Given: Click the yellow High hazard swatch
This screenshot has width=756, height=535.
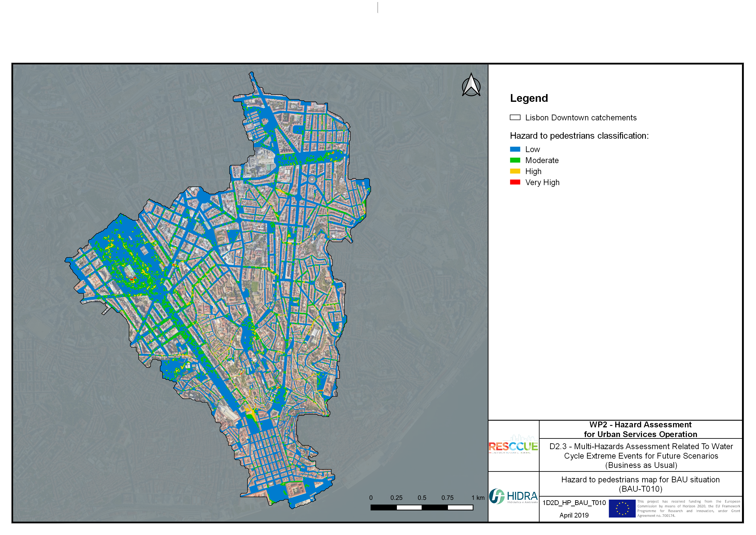Looking at the screenshot, I should (515, 171).
